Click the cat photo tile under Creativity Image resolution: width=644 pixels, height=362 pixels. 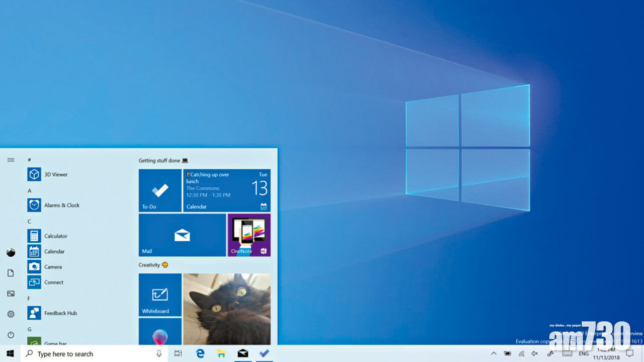tap(226, 307)
